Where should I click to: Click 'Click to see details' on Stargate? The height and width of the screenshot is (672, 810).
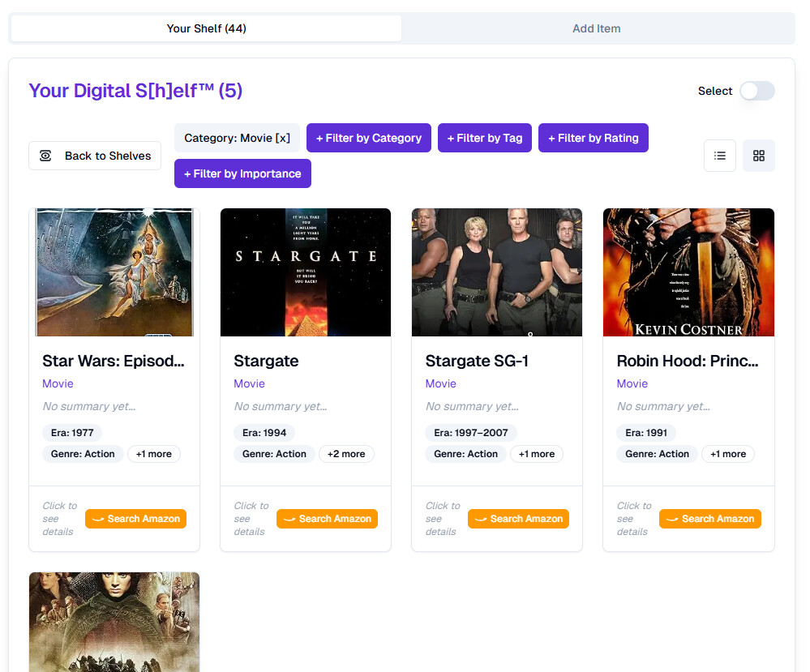click(251, 519)
